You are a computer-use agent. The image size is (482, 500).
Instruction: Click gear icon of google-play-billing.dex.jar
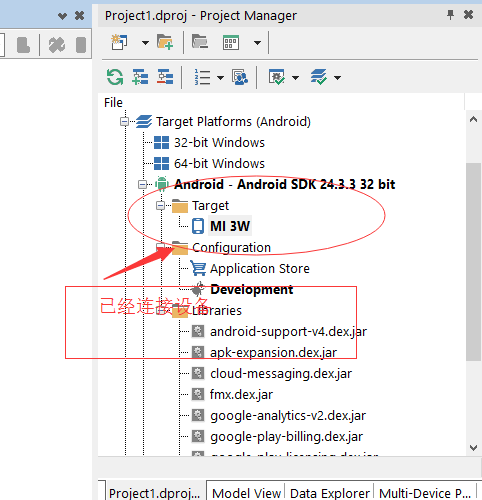click(x=198, y=436)
